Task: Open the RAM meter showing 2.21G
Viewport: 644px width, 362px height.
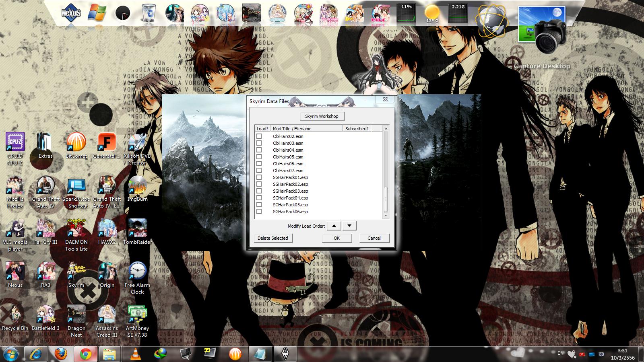Action: pos(458,13)
